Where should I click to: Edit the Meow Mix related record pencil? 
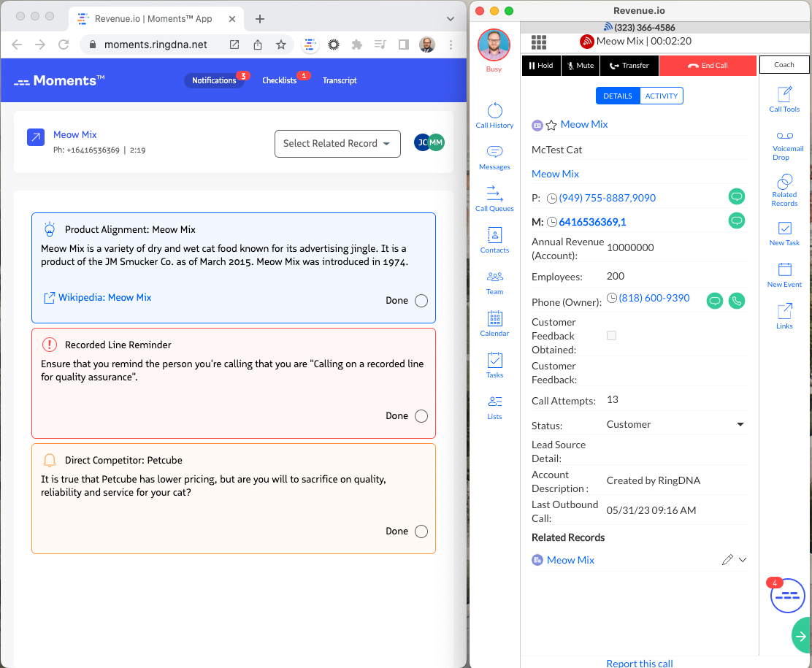(x=727, y=560)
